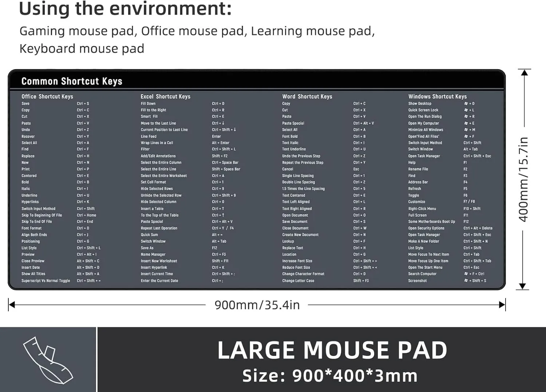The image size is (546, 392).
Task: Click the 'Shift + Space Bar' shortcut
Action: click(226, 169)
